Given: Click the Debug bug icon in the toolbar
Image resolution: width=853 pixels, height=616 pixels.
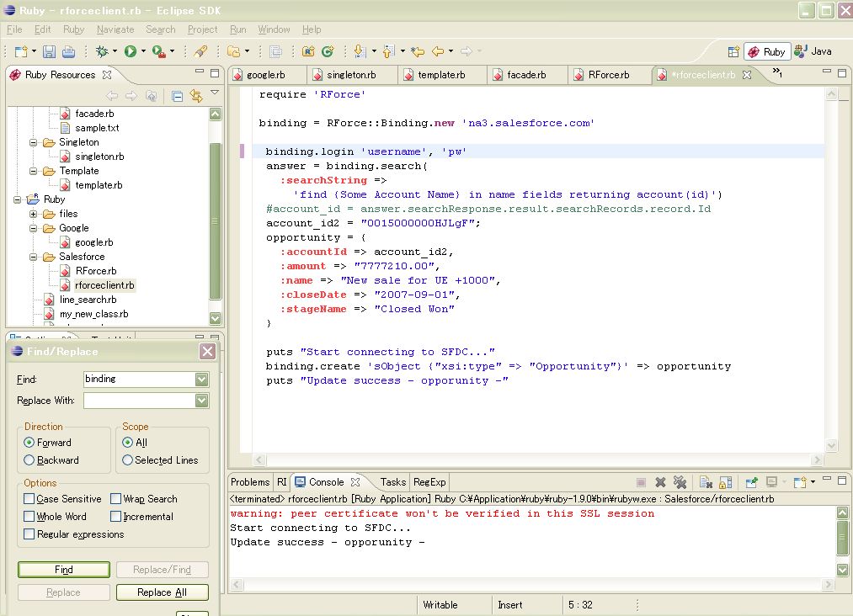Looking at the screenshot, I should coord(102,51).
